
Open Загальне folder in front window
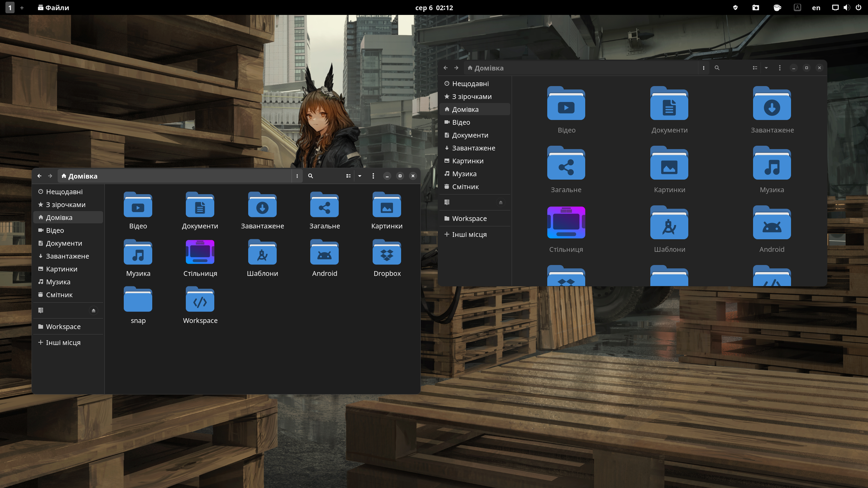[x=324, y=211]
